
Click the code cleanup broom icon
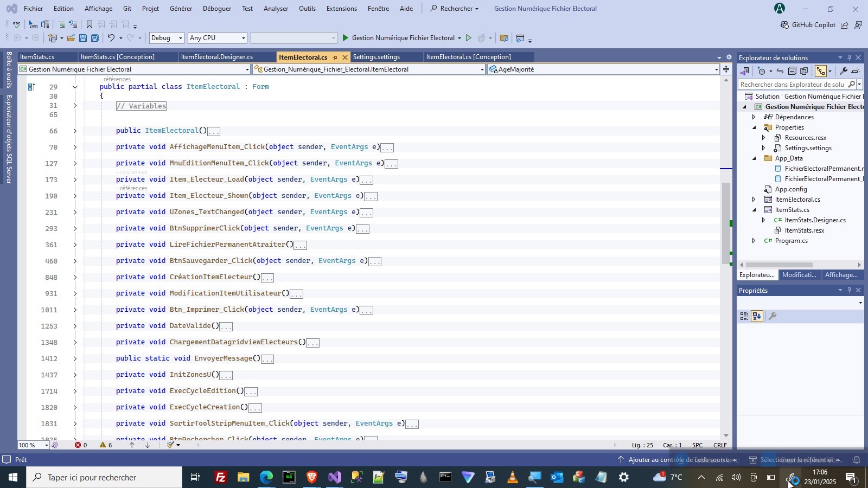pos(171,445)
